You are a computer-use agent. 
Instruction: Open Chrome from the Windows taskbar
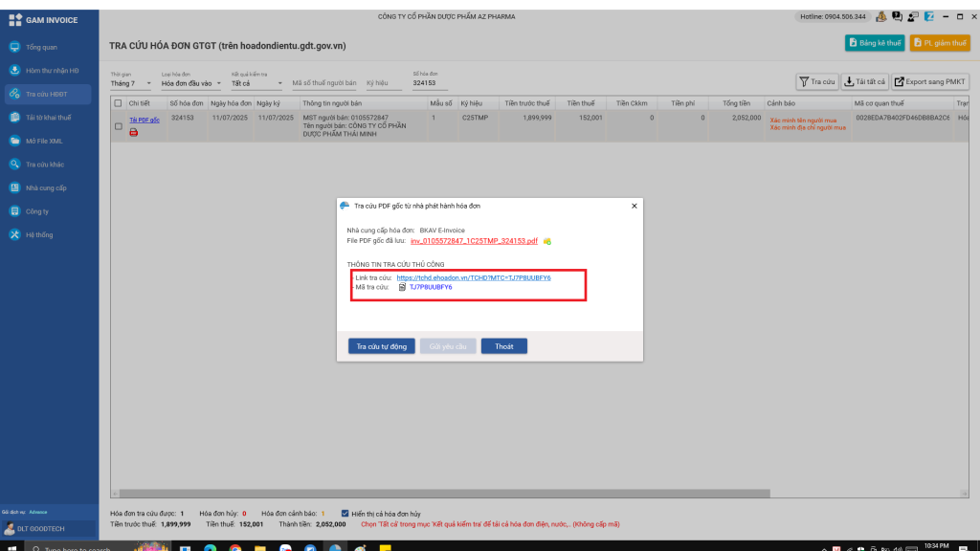234,547
